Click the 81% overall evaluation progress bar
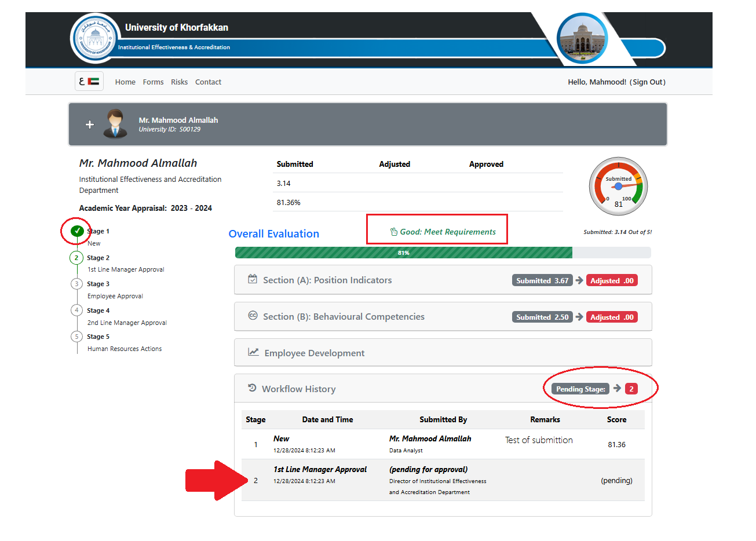The width and height of the screenshot is (756, 541). [404, 253]
